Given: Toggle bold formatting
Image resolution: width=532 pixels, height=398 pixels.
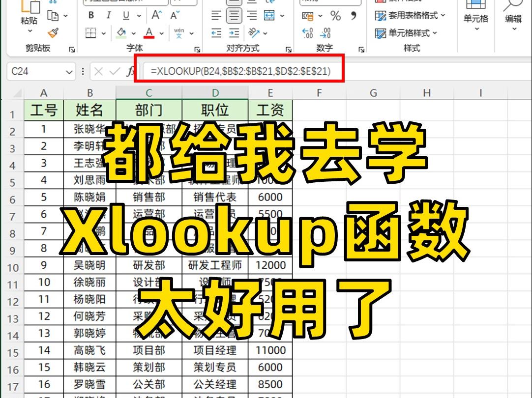Looking at the screenshot, I should 92,15.
